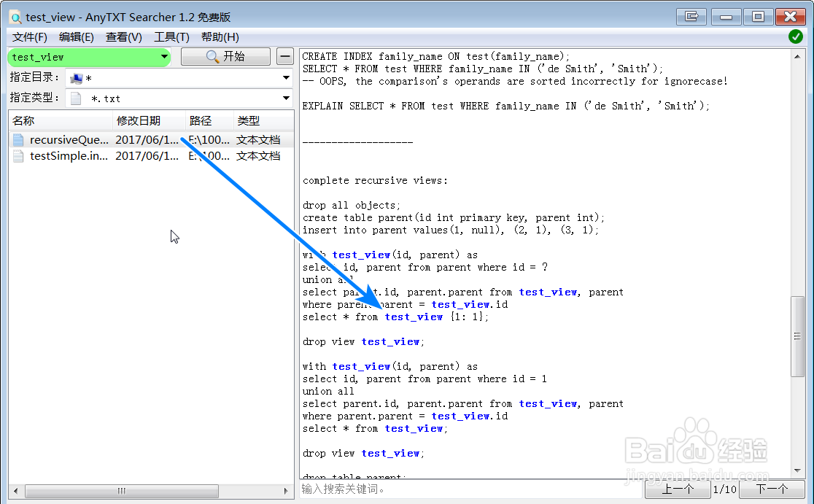Image resolution: width=814 pixels, height=504 pixels.
Task: Click the document icon in 指定类型 field
Action: click(x=76, y=98)
